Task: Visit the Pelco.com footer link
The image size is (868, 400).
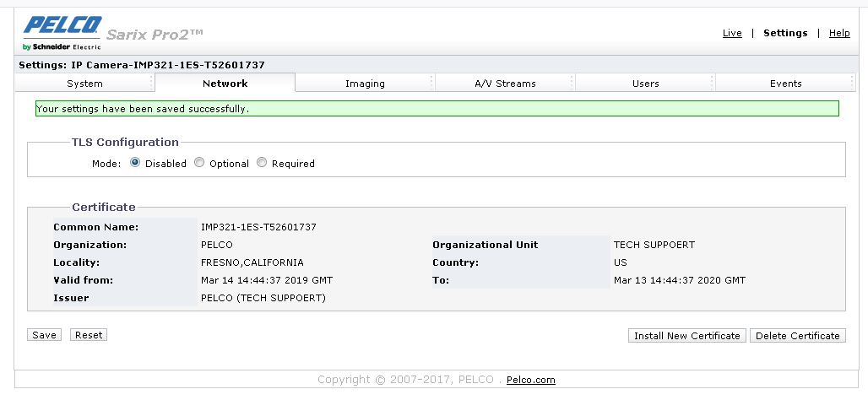Action: coord(530,381)
